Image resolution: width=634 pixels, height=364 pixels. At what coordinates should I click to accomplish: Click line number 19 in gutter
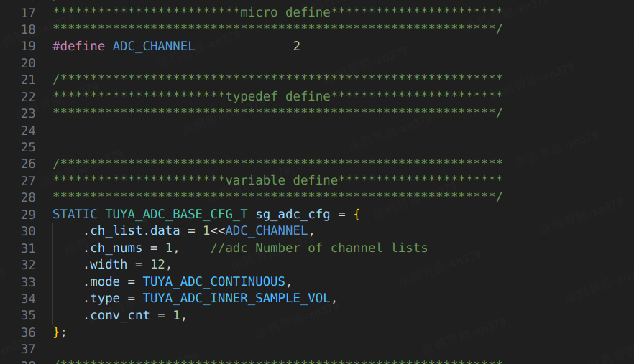pos(28,46)
